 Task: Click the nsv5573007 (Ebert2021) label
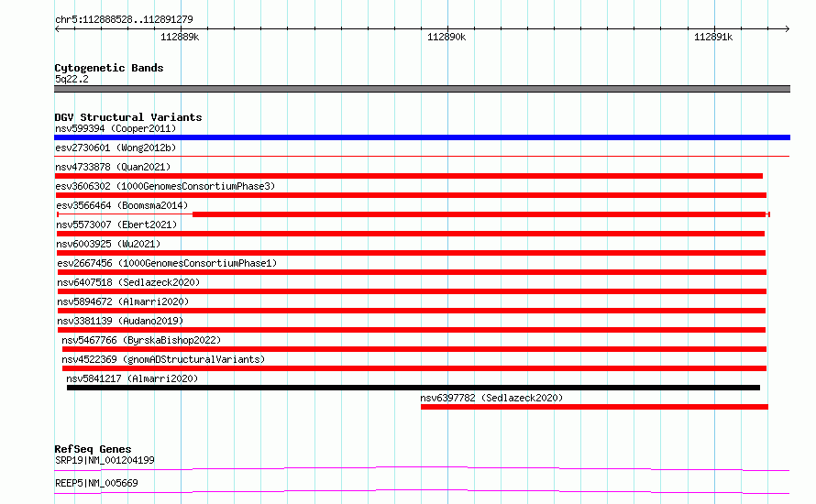[x=116, y=225]
